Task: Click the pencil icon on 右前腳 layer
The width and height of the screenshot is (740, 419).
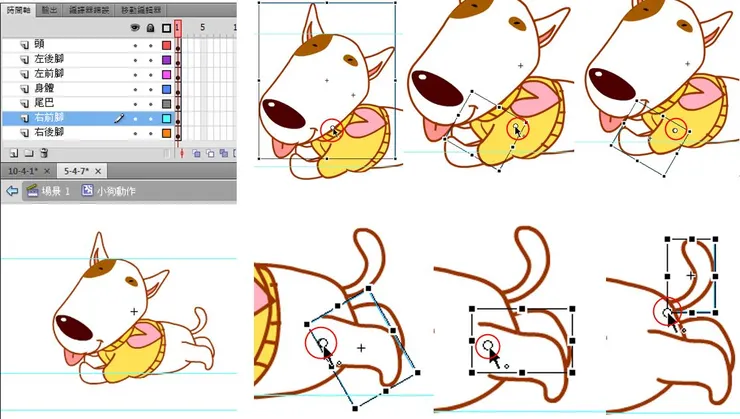Action: tap(119, 118)
